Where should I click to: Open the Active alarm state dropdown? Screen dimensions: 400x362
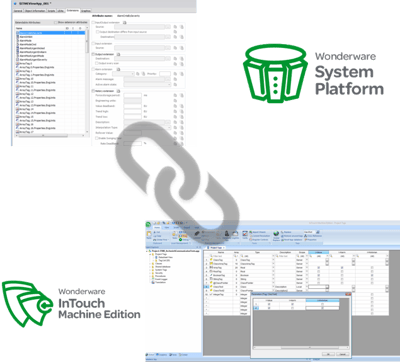[x=147, y=85]
